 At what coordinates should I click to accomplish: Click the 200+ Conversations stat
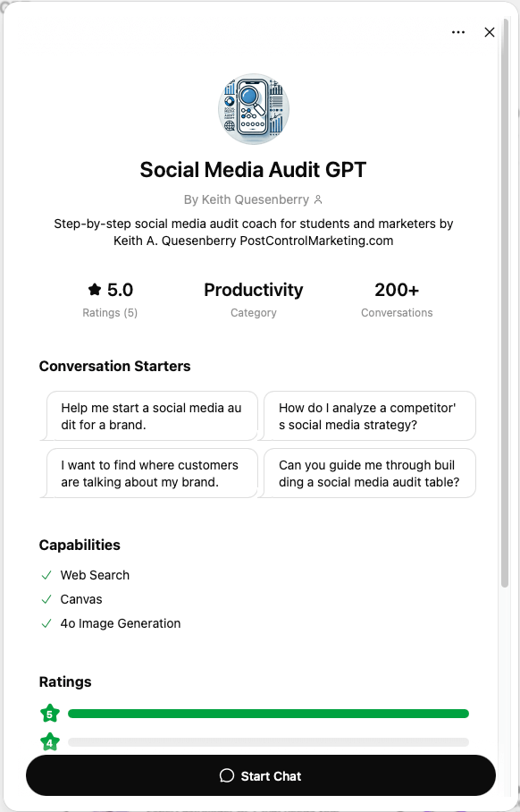click(397, 290)
